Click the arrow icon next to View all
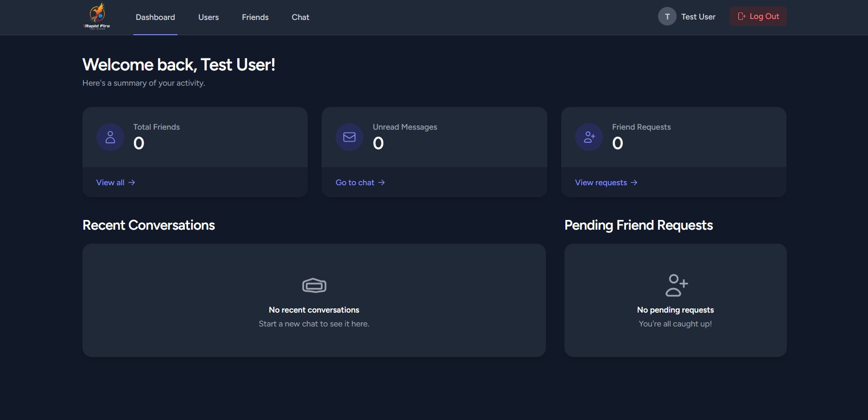The image size is (868, 420). [131, 182]
